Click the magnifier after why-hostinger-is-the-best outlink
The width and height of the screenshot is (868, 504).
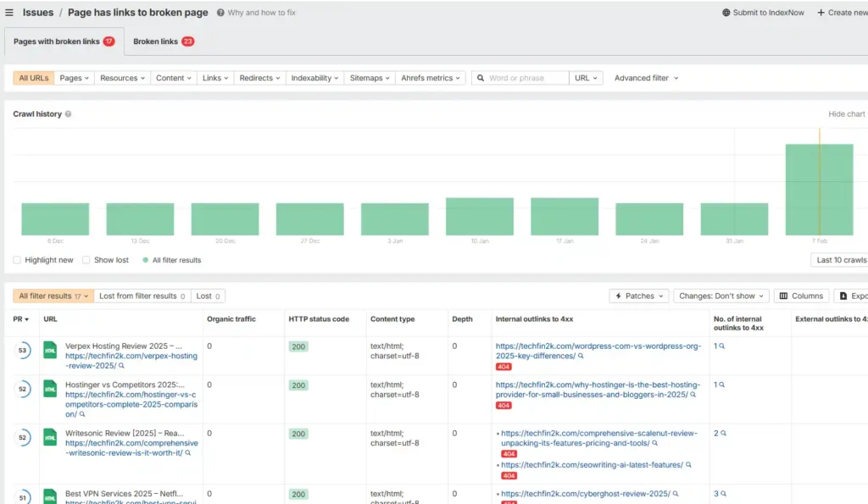coord(693,395)
